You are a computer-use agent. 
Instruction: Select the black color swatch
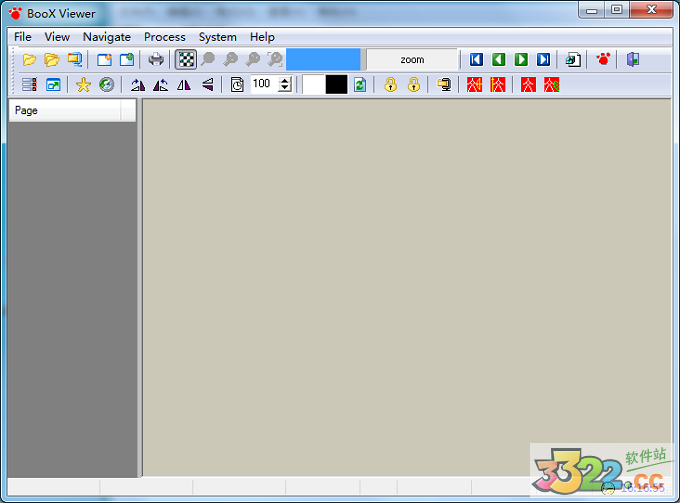(337, 85)
